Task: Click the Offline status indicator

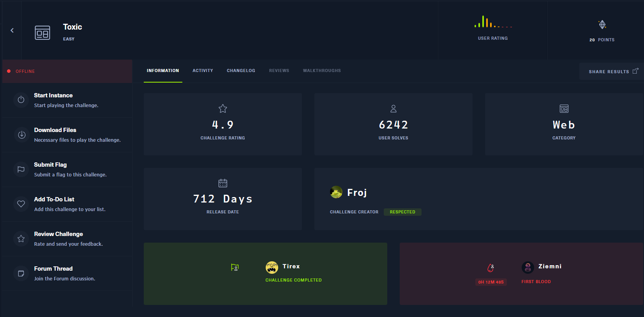Action: point(67,71)
